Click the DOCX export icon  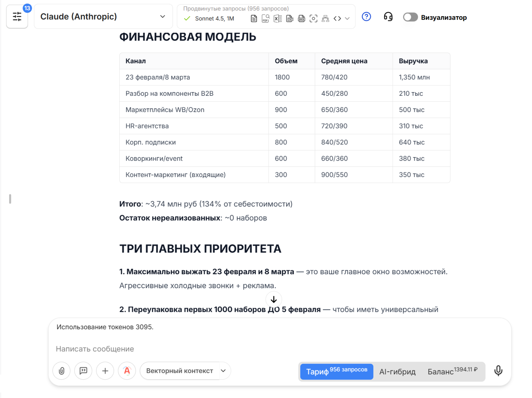[301, 18]
